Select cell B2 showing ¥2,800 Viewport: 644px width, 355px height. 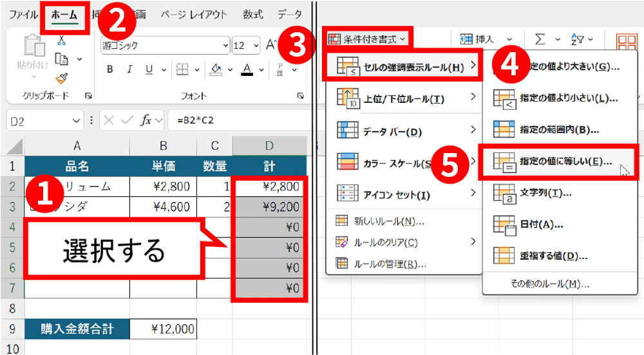[163, 187]
